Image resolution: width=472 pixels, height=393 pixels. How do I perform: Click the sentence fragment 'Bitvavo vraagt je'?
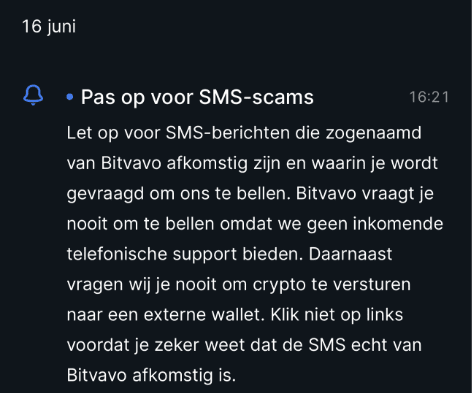[365, 194]
